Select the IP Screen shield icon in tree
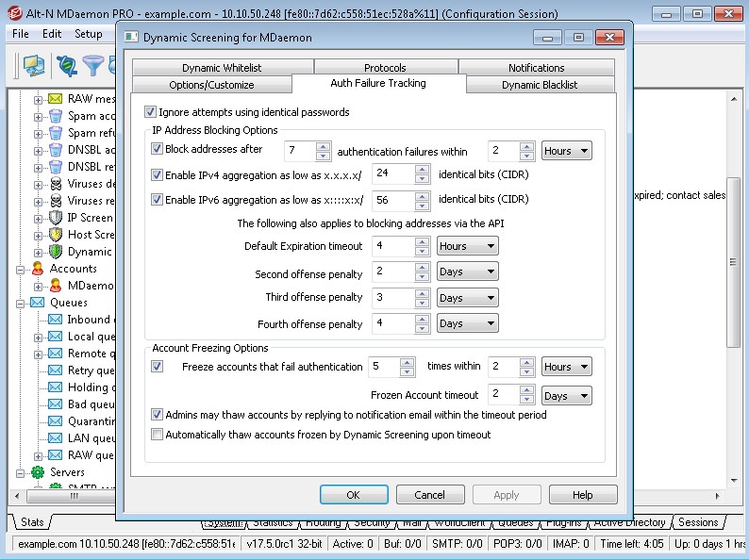The image size is (749, 560). pos(56,218)
